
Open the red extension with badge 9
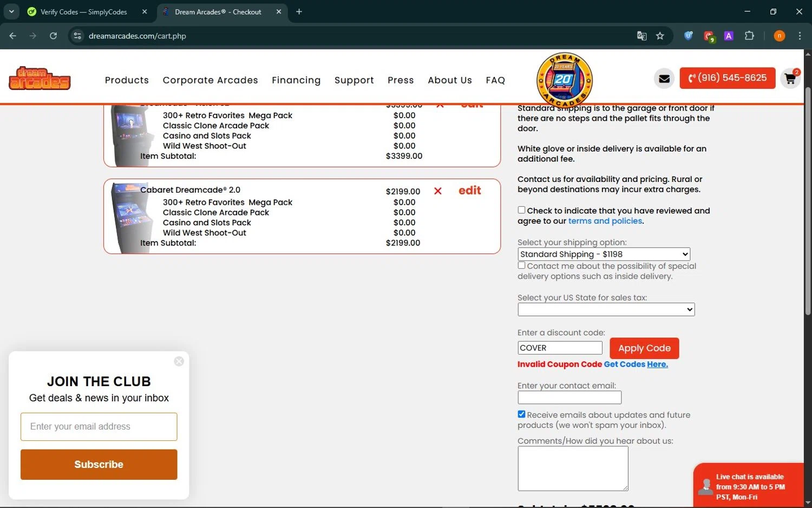click(709, 36)
